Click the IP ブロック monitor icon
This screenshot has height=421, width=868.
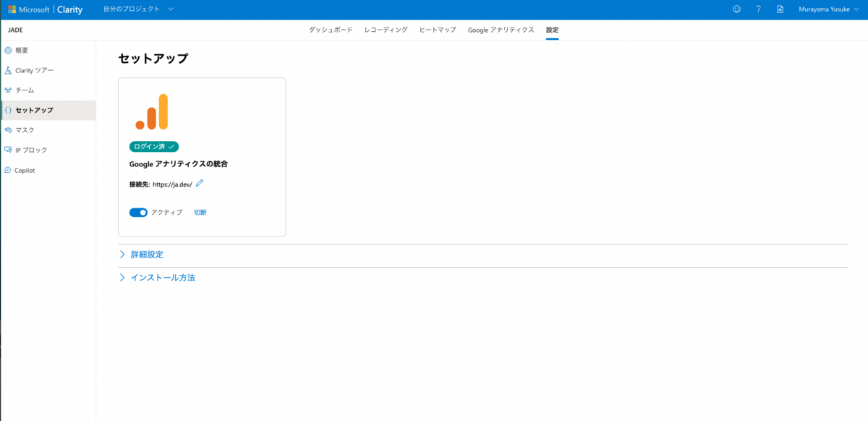(8, 150)
